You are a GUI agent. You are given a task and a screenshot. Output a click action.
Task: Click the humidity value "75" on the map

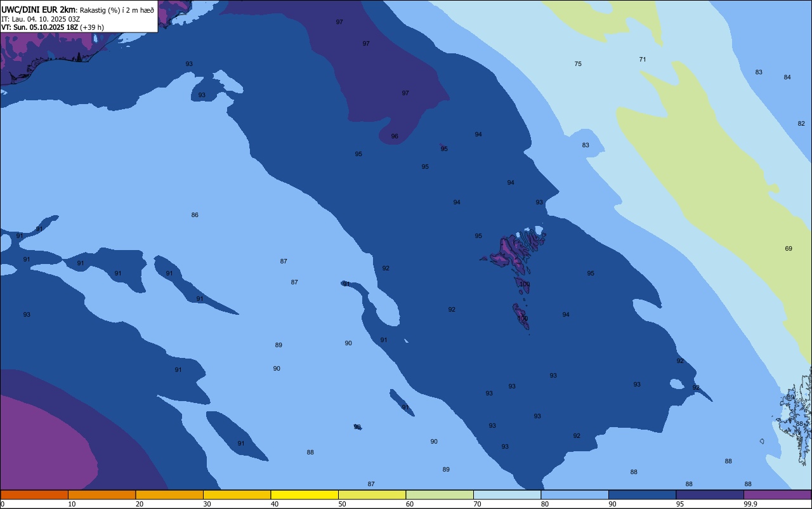pyautogui.click(x=578, y=64)
